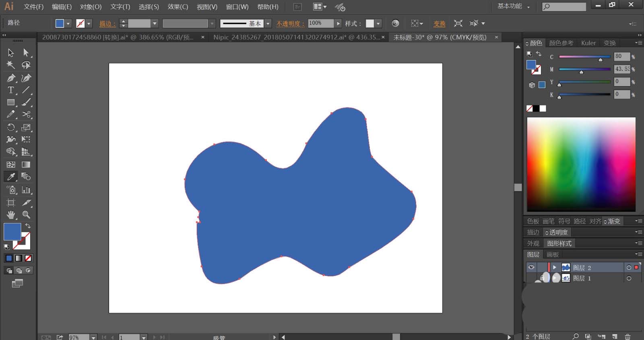
Task: Open the zoom level 97% dropdown
Action: (93, 337)
